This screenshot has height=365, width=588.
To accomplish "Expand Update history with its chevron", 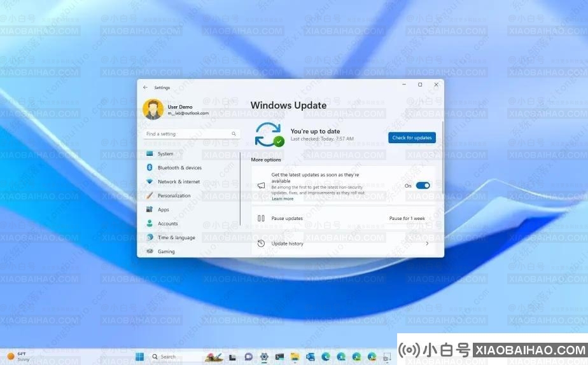I will pos(427,244).
